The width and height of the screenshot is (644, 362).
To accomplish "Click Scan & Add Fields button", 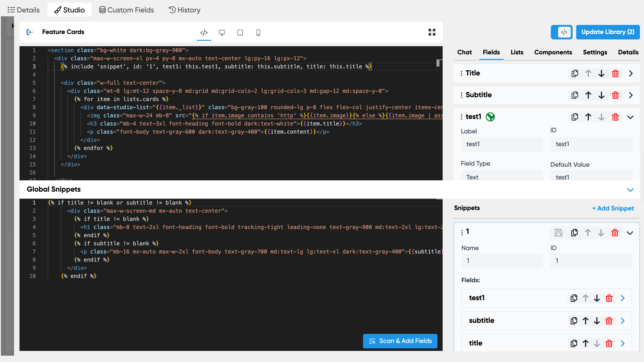I will coord(400,341).
